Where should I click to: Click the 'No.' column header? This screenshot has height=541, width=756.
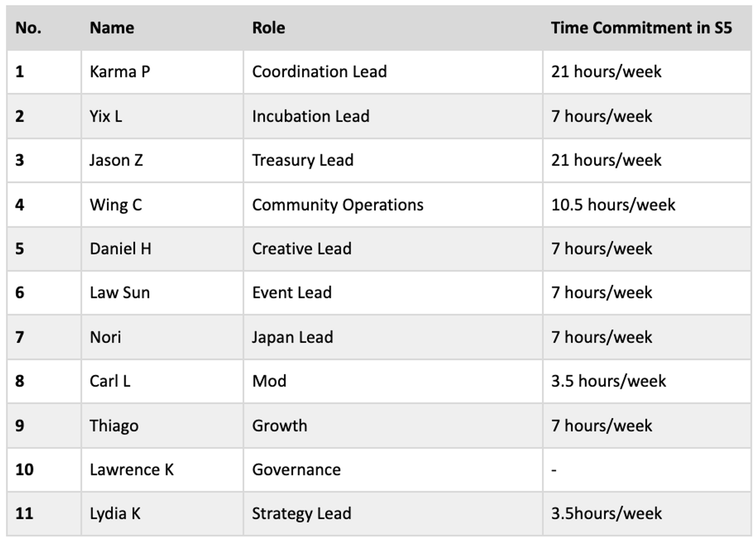28,28
